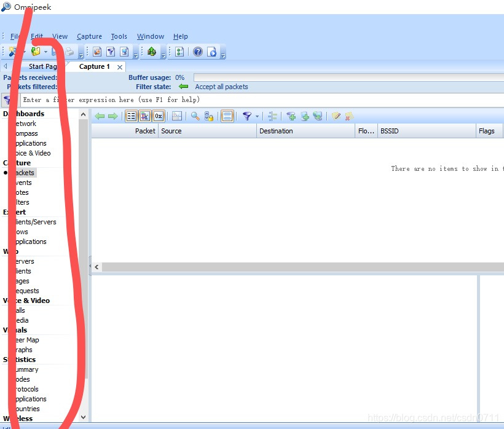504x429 pixels.
Task: Click the tab strip scroll-left arrow
Action: click(5, 66)
